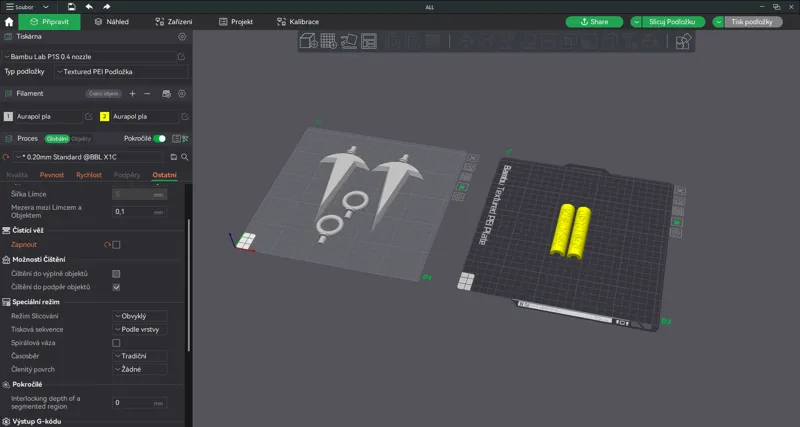Remove all objects from the first plate
This screenshot has height=427, width=800.
pos(472,158)
